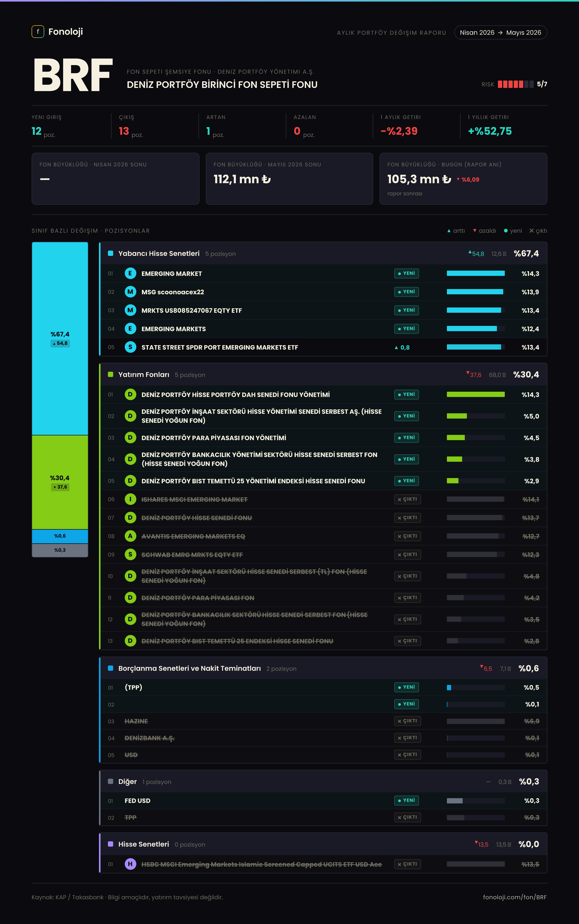Viewport: 579px width, 924px height.
Task: Click the red %6,09 decrease indicator
Action: pyautogui.click(x=468, y=180)
